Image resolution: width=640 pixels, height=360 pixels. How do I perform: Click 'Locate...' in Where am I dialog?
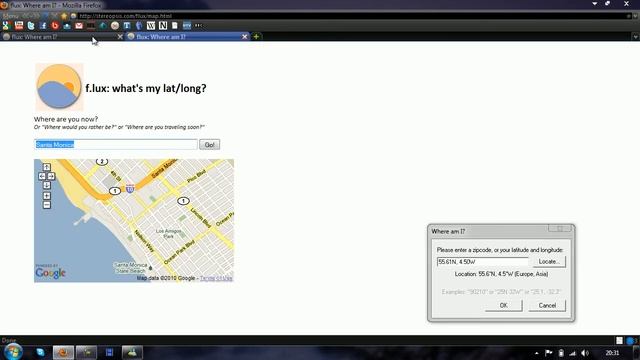tap(549, 262)
